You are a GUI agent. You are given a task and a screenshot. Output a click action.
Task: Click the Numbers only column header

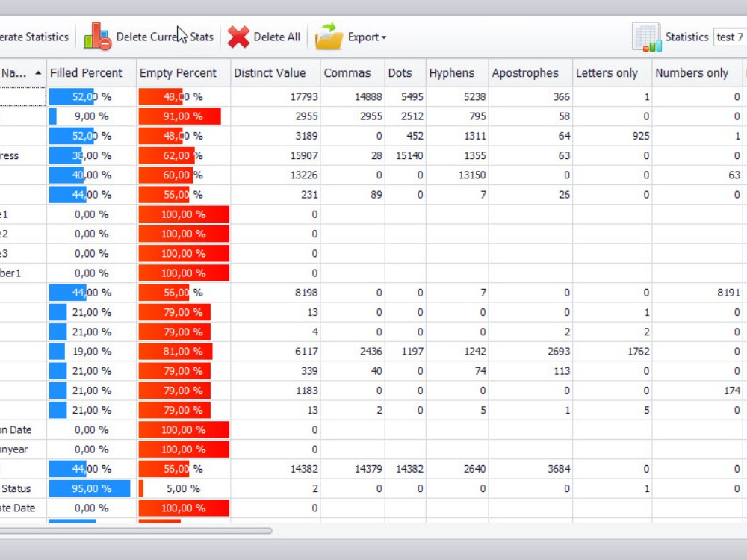tap(697, 73)
